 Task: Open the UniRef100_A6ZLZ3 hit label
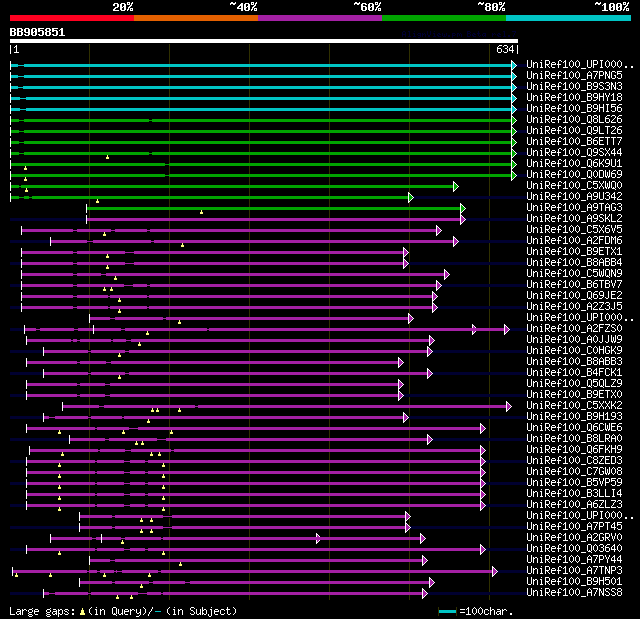click(x=574, y=505)
